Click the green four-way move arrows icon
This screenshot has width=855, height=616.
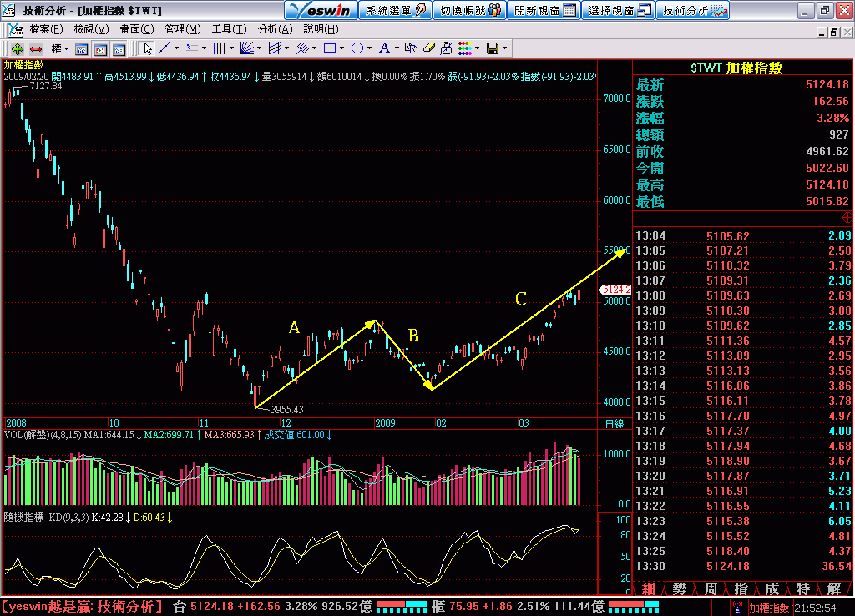pyautogui.click(x=17, y=49)
